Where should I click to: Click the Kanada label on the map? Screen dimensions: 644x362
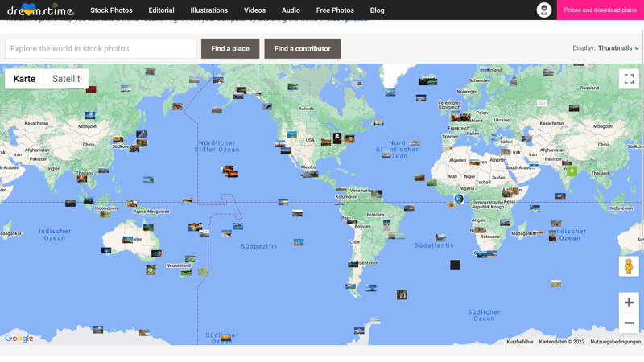coord(307,109)
